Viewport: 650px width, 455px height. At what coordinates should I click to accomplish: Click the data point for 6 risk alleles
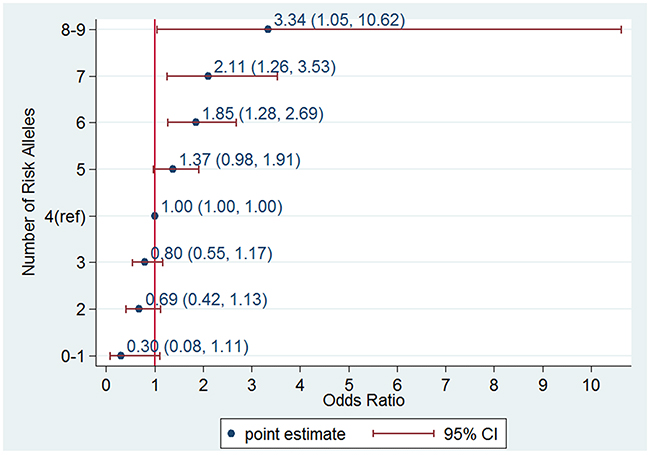coord(196,122)
